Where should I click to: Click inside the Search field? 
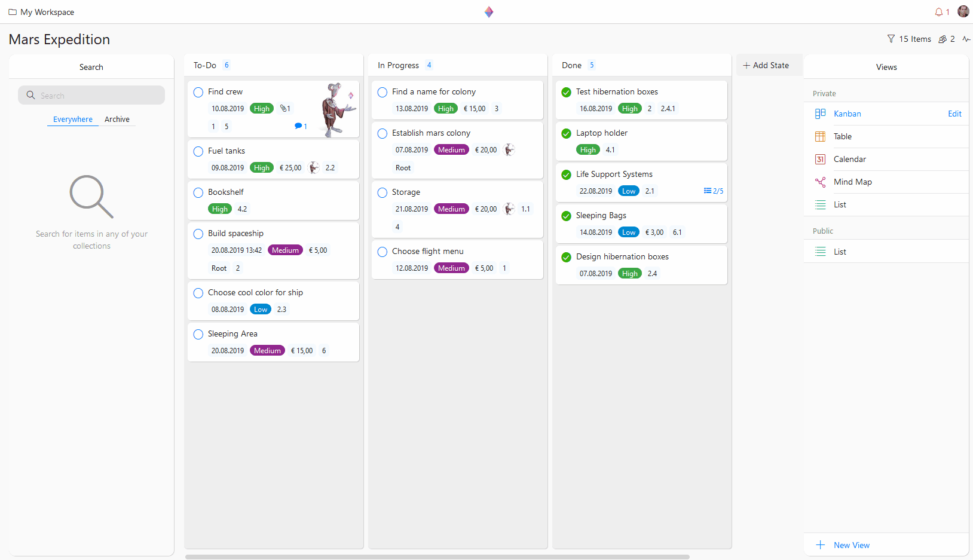(91, 95)
